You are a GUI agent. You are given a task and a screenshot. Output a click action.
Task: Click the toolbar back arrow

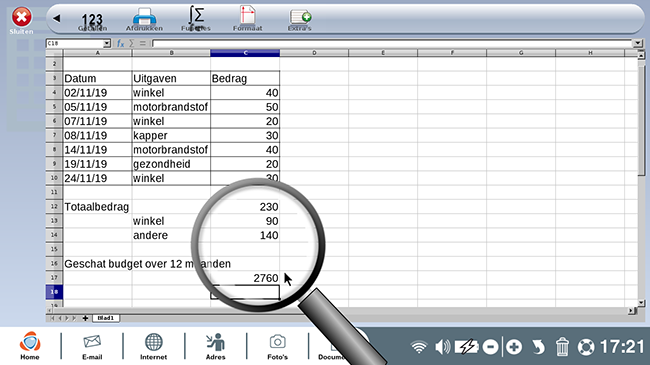(57, 18)
